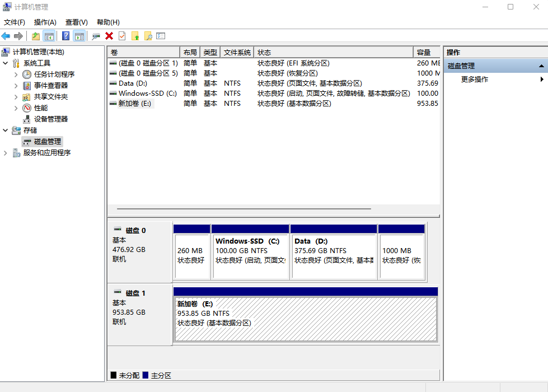Click the 存储 icon in tree
This screenshot has height=392, width=548.
coord(16,130)
